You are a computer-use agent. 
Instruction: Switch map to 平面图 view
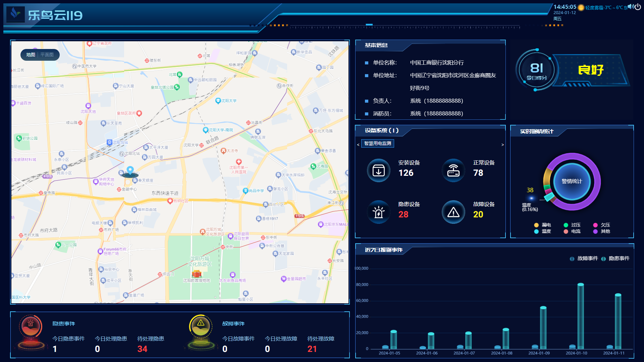tap(47, 55)
